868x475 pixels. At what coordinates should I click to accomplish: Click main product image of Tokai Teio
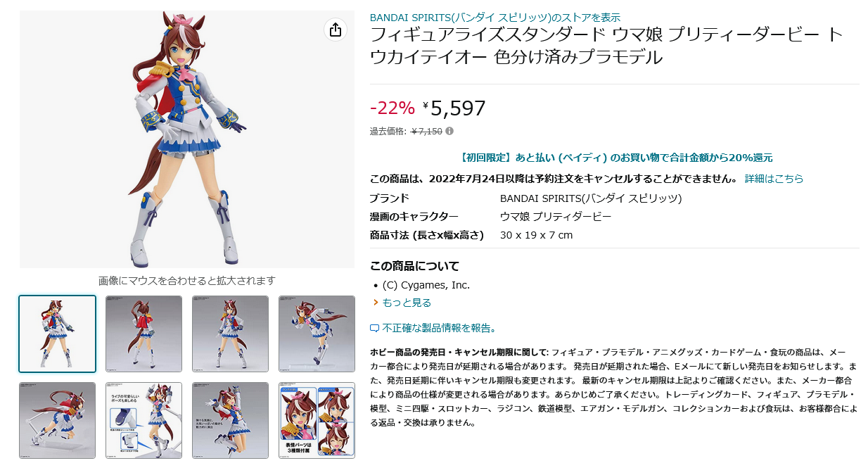coord(187,139)
